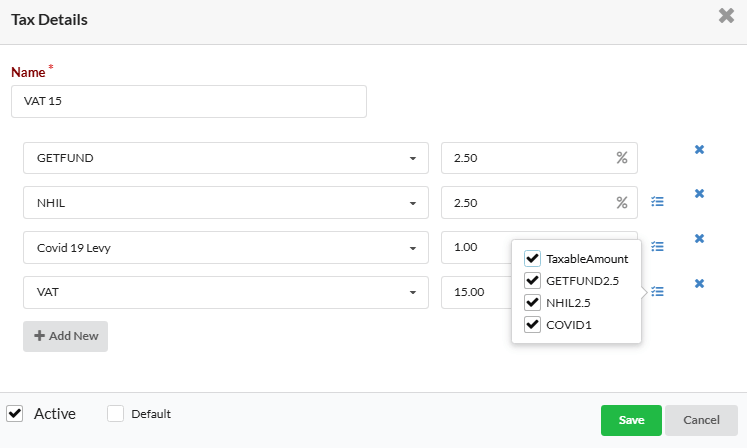747x448 pixels.
Task: Delete the Covid 19 Levy row
Action: (x=699, y=238)
